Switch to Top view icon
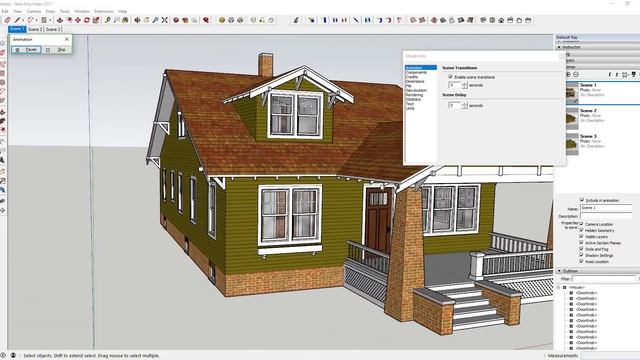 492,20
